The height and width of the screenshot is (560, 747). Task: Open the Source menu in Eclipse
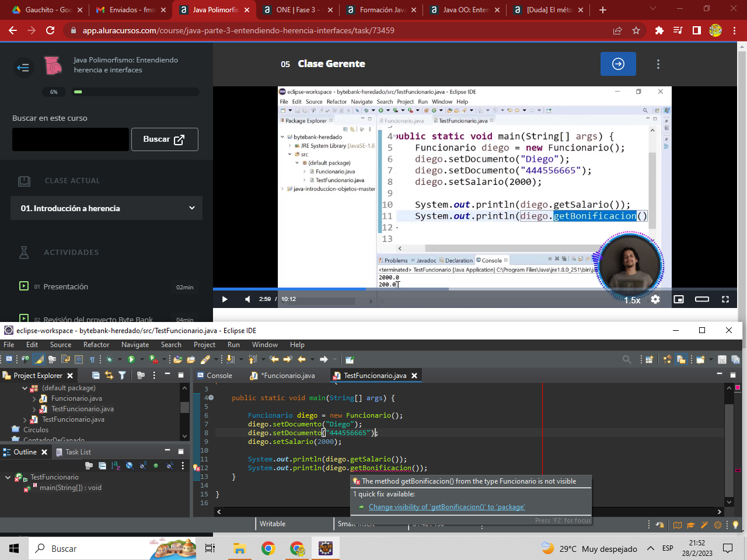pyautogui.click(x=61, y=345)
